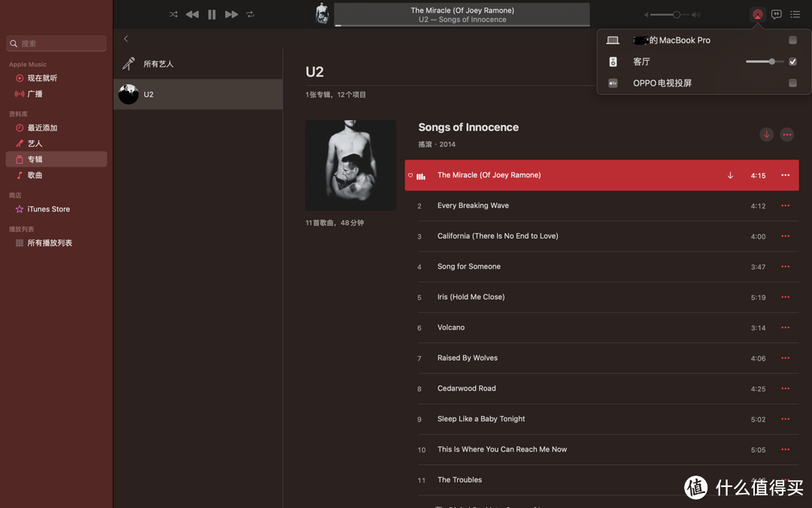Select 专辑 albums in the sidebar
The image size is (812, 508).
tap(56, 159)
